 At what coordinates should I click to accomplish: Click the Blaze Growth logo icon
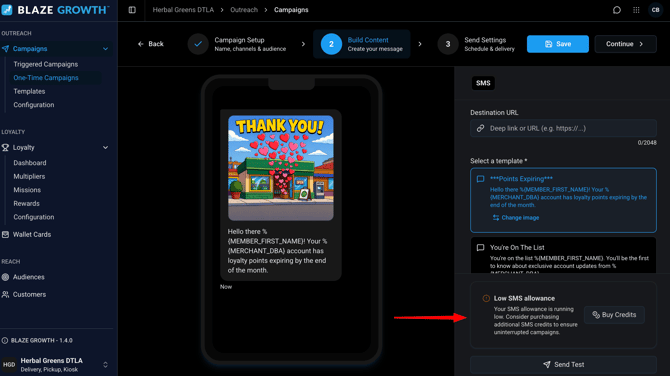click(7, 9)
